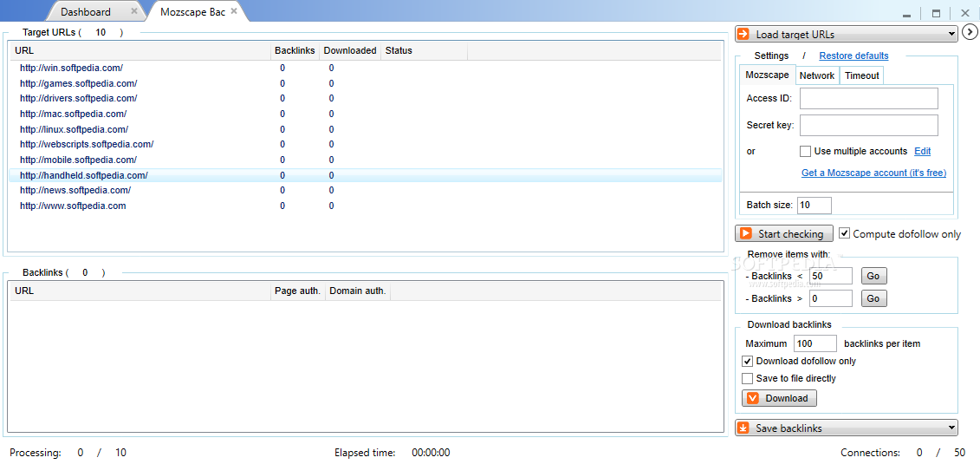
Task: Focus the Batch size field
Action: (x=815, y=205)
